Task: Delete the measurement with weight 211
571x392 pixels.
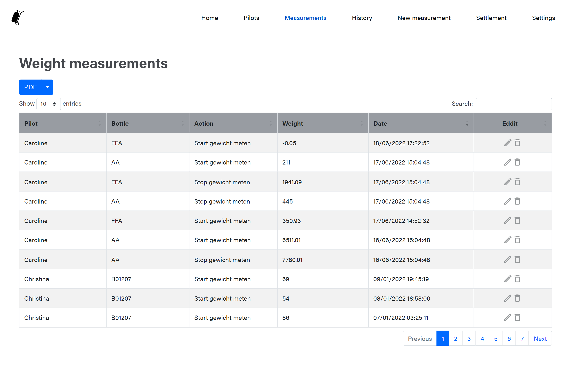Action: pos(517,162)
